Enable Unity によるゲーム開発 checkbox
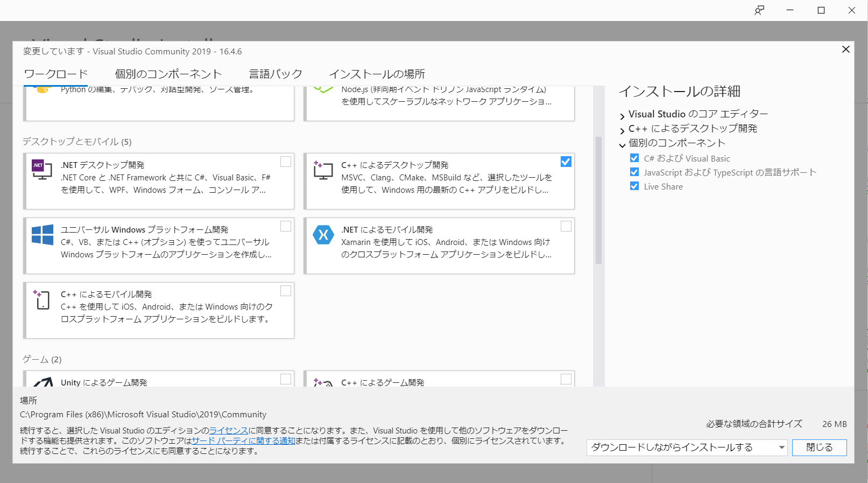 pos(286,379)
